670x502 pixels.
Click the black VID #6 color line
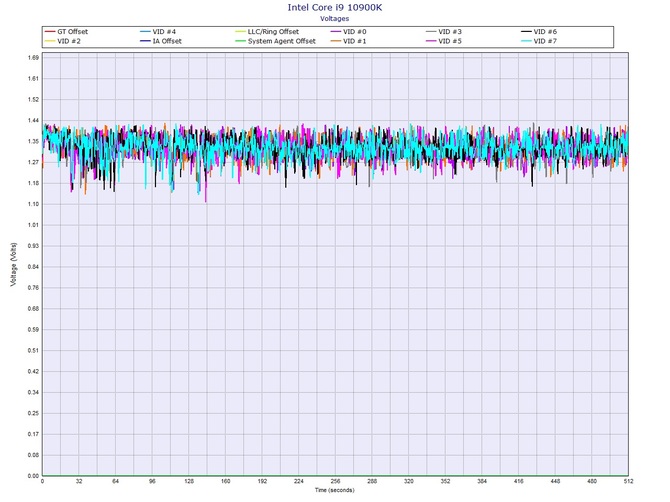tap(526, 32)
